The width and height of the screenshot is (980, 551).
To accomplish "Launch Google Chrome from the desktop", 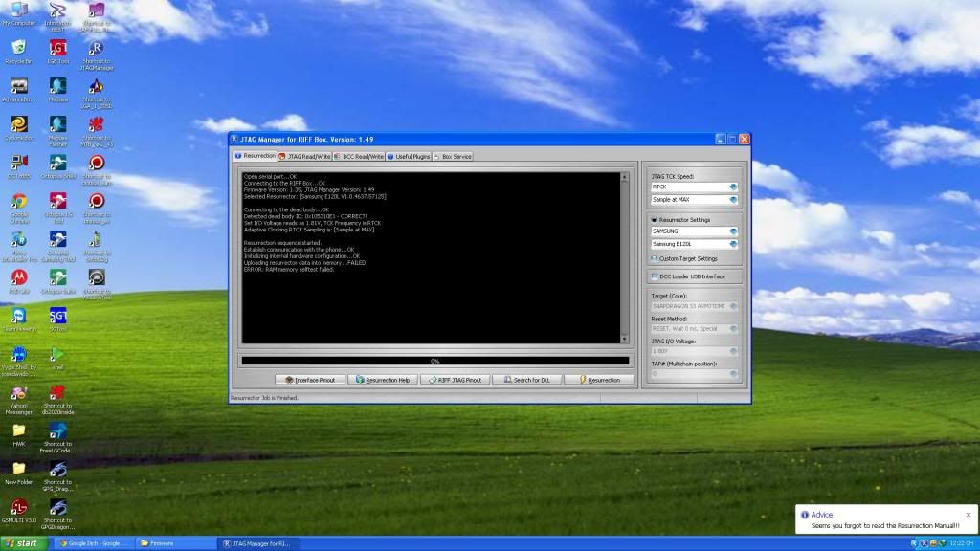I will [19, 208].
